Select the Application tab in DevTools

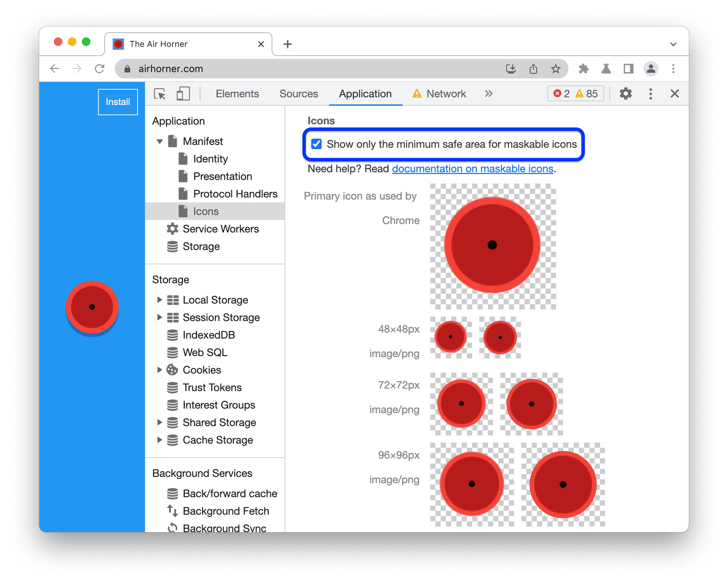click(363, 93)
